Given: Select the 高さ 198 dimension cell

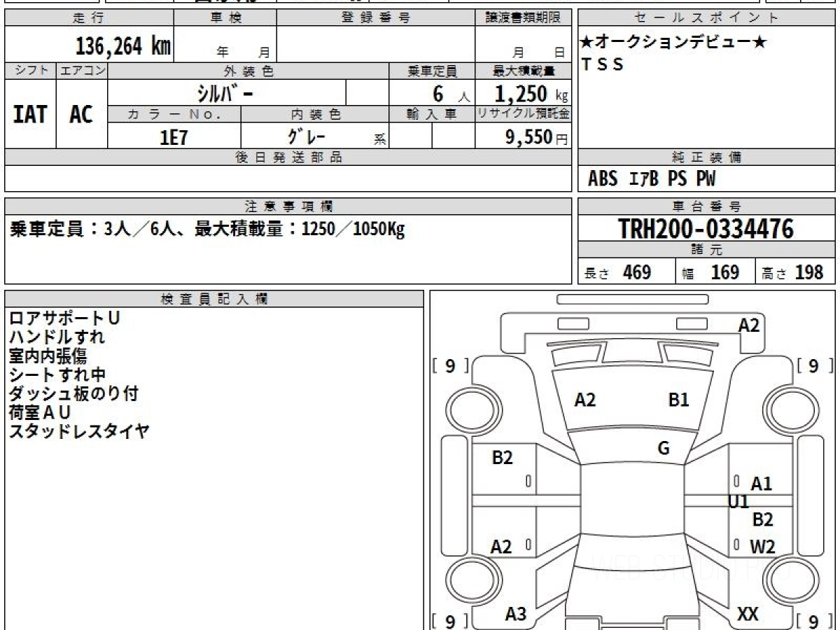Looking at the screenshot, I should [796, 272].
